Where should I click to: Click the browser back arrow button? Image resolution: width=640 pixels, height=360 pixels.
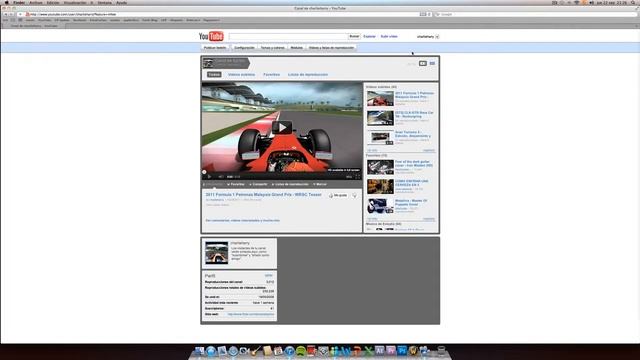6,14
